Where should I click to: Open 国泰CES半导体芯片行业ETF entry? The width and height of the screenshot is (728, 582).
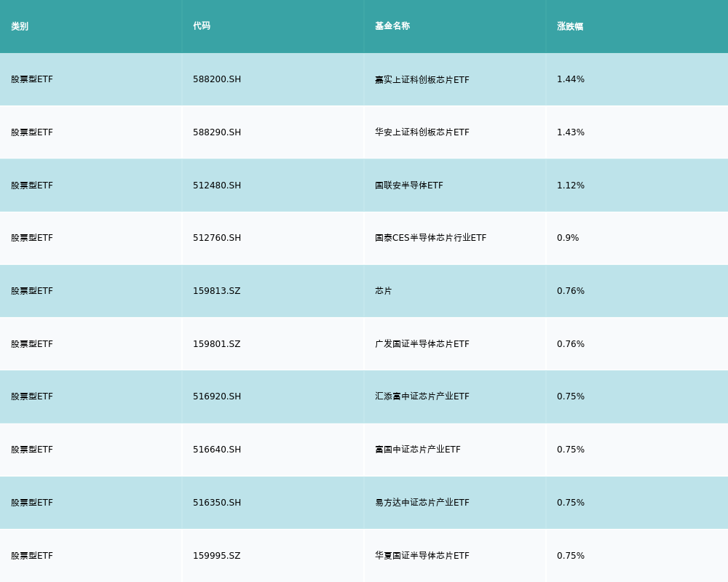click(430, 238)
